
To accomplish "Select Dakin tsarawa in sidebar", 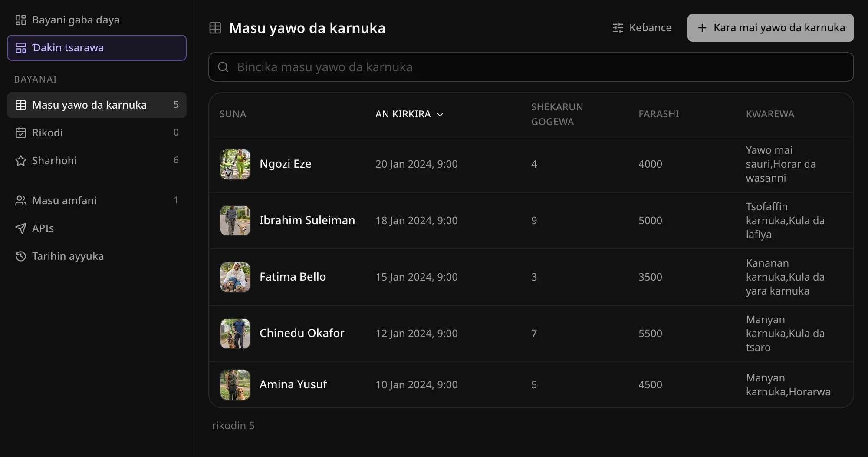I will click(x=97, y=48).
